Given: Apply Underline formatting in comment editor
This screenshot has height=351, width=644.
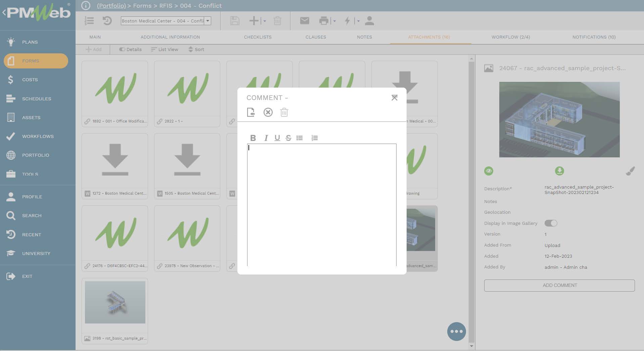Looking at the screenshot, I should pyautogui.click(x=277, y=138).
